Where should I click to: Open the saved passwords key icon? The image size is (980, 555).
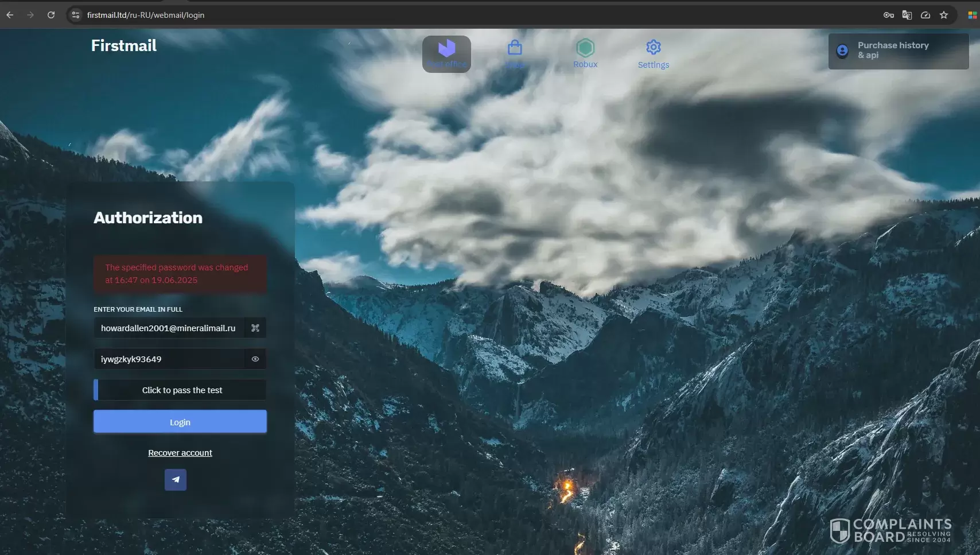point(888,15)
